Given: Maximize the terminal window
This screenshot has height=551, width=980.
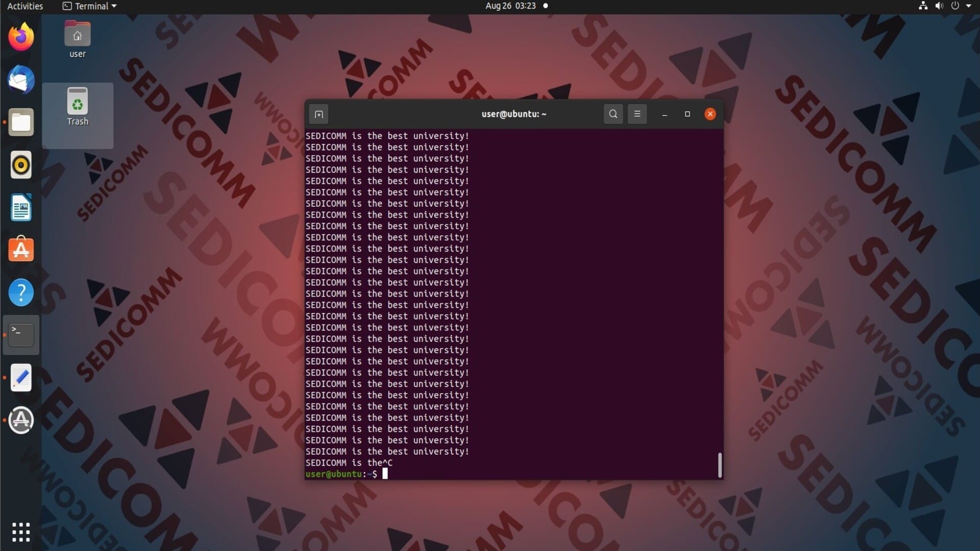Looking at the screenshot, I should pyautogui.click(x=688, y=114).
